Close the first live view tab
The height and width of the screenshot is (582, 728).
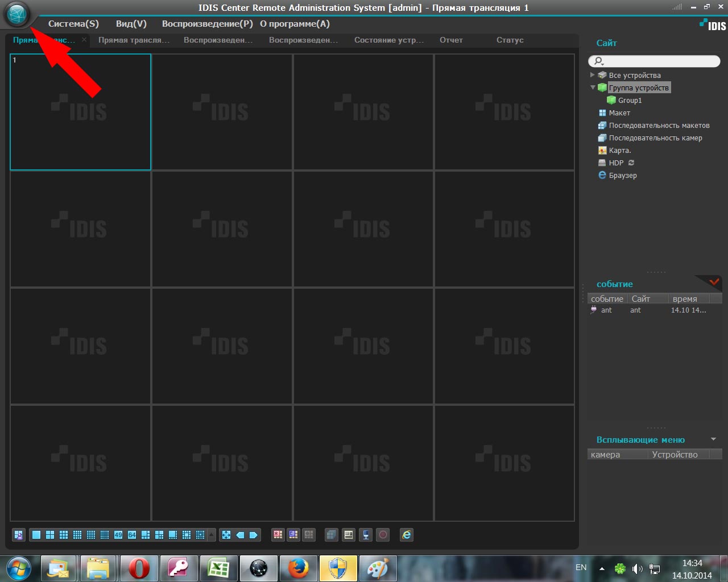(x=84, y=40)
